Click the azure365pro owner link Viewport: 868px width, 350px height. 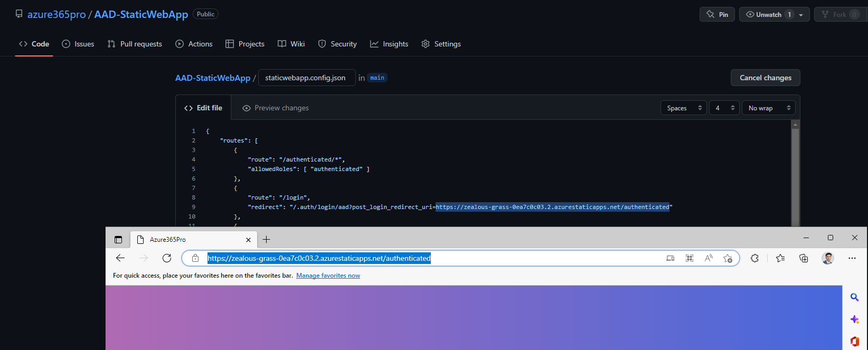(56, 14)
